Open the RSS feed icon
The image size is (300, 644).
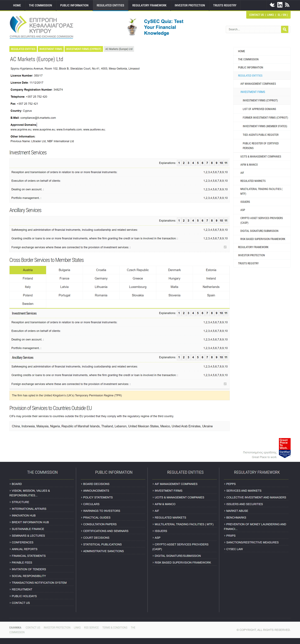[287, 5]
